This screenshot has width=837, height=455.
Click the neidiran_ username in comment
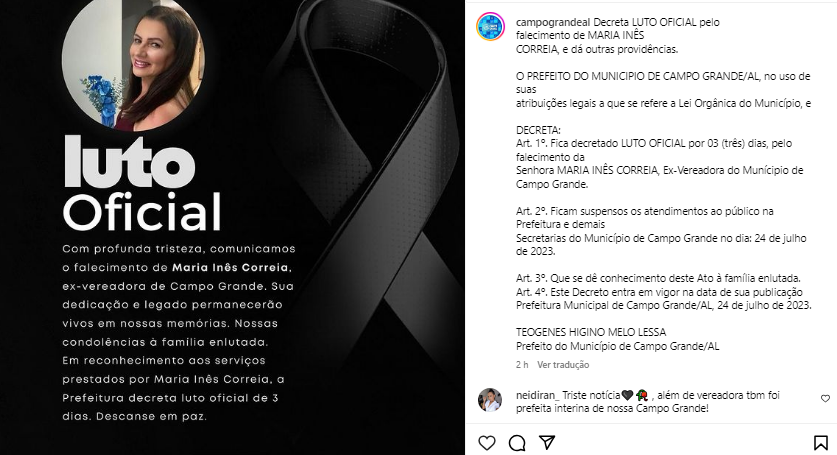(x=538, y=395)
